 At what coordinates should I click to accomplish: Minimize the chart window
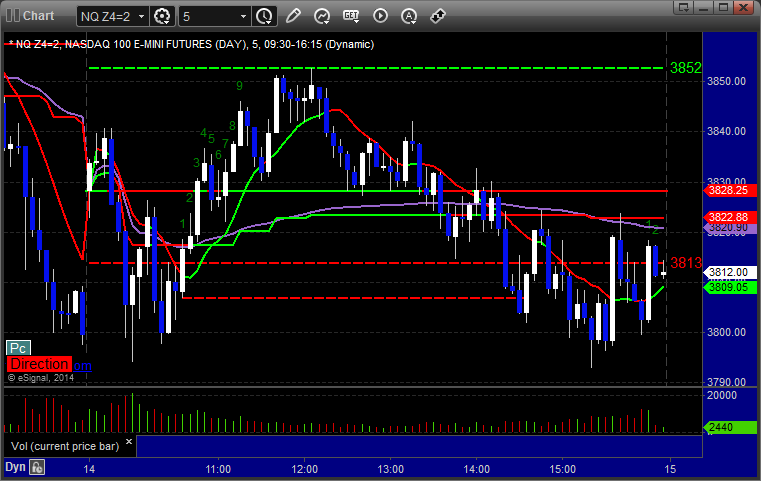pos(704,7)
